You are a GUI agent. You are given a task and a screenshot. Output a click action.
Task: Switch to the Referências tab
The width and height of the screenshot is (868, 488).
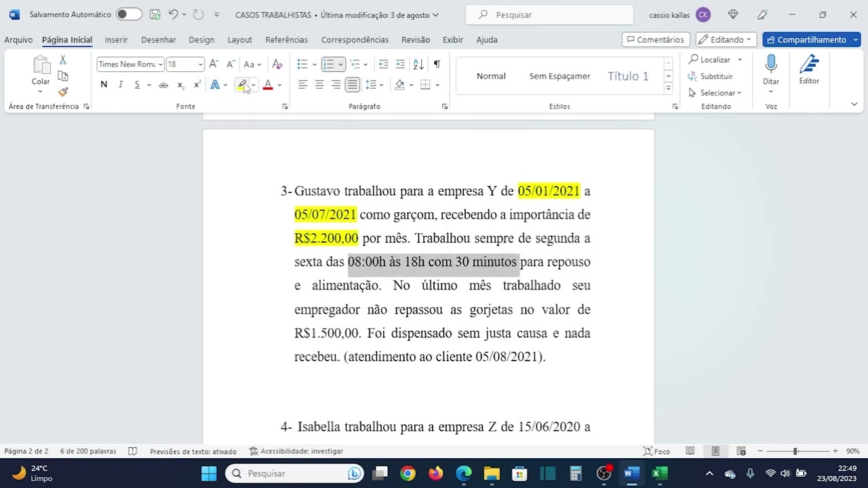(286, 40)
